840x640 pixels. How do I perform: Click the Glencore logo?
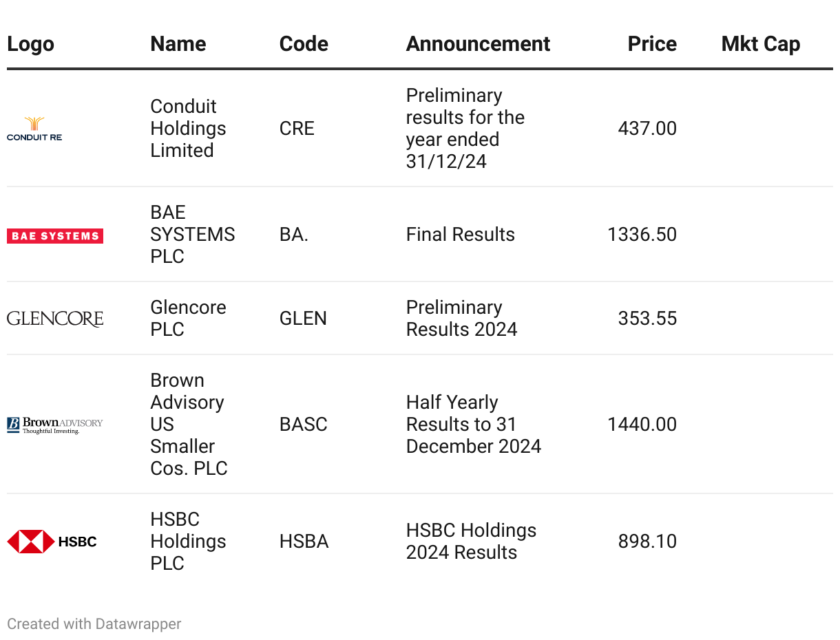[x=55, y=319]
